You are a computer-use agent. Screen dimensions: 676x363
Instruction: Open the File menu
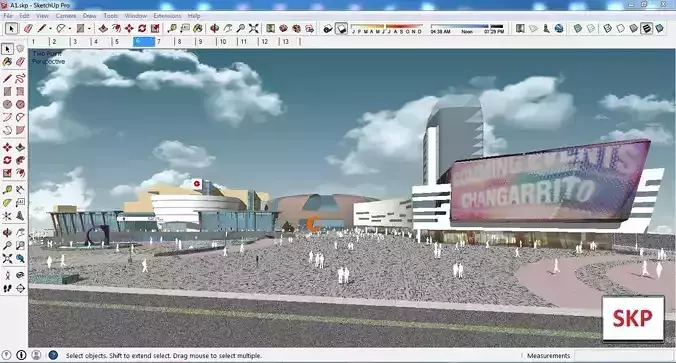(x=8, y=16)
